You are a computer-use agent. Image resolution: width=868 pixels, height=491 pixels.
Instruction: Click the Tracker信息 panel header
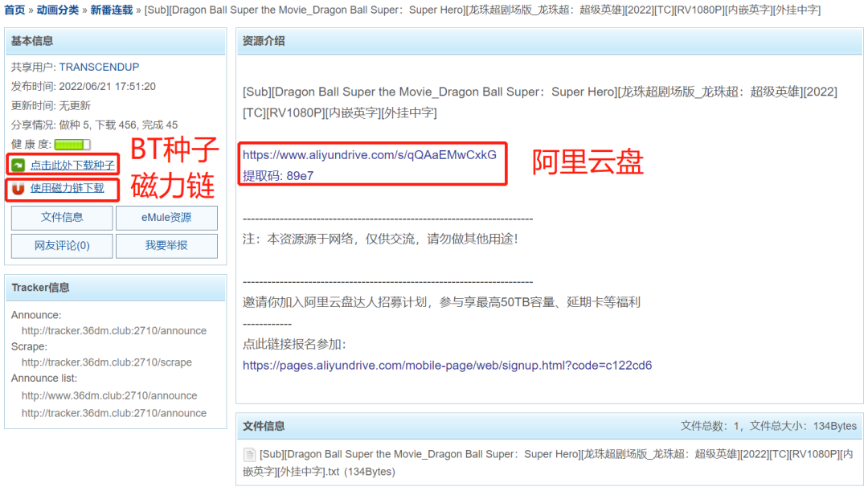click(x=116, y=288)
